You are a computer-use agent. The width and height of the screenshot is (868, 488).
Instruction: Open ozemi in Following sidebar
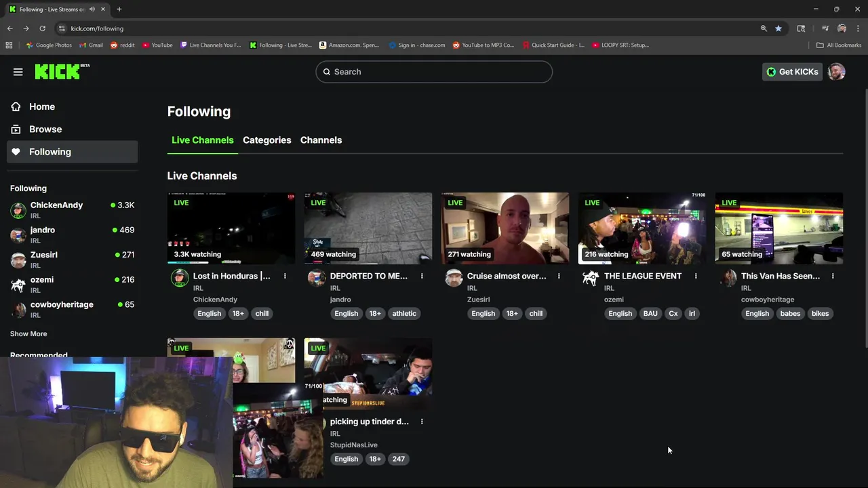tap(72, 284)
